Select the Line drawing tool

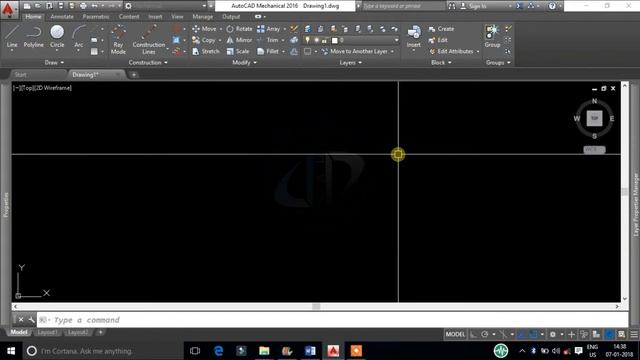pos(12,37)
